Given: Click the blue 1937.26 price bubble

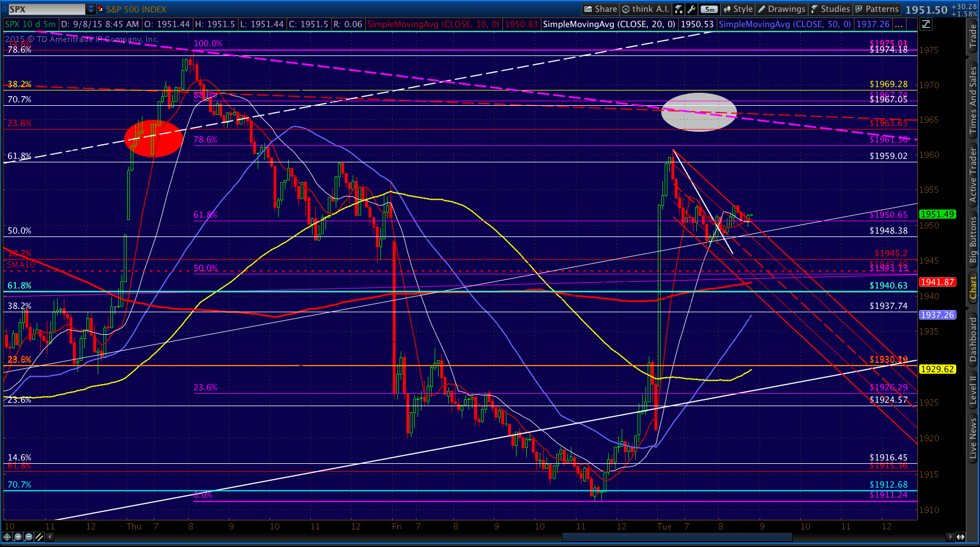Looking at the screenshot, I should [938, 315].
